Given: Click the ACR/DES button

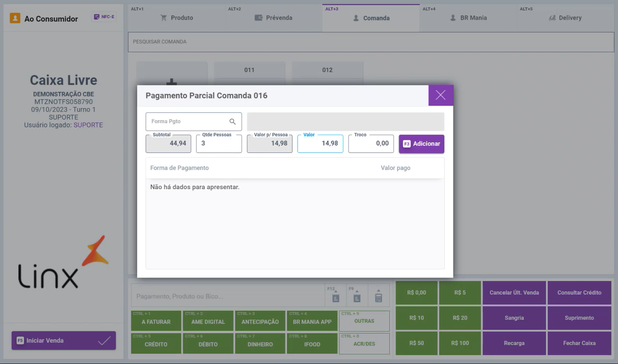Looking at the screenshot, I should click(364, 344).
